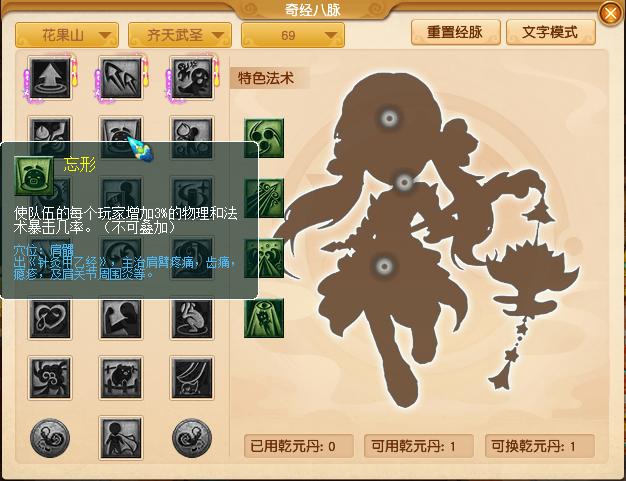Click the 可换乾元丹 counter field

[x=539, y=446]
